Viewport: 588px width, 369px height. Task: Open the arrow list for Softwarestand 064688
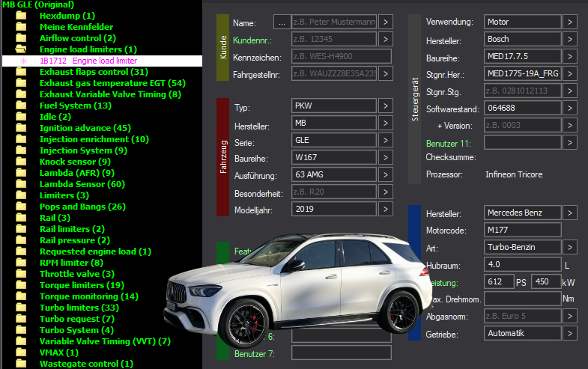coord(569,108)
